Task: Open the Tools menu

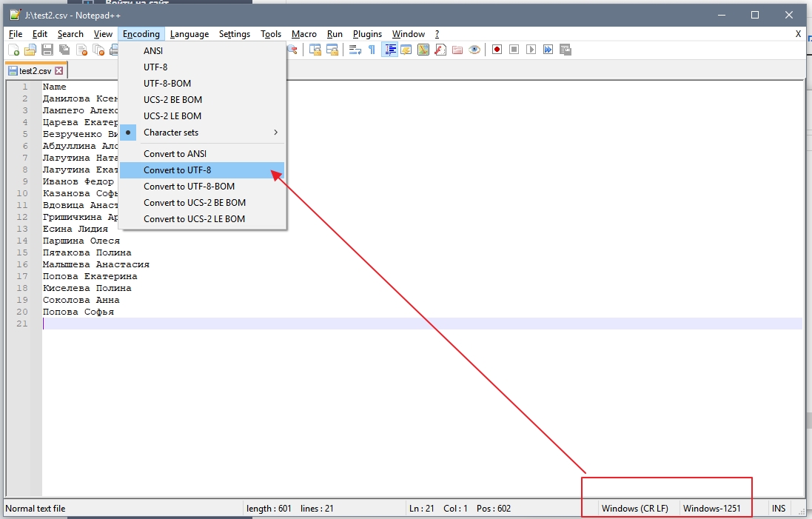Action: coord(271,33)
